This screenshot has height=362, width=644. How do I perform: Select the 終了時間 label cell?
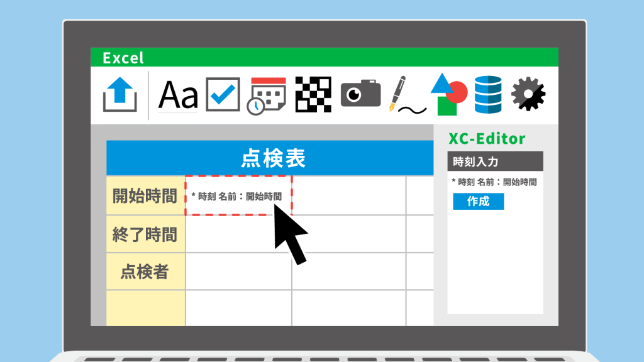coord(145,234)
